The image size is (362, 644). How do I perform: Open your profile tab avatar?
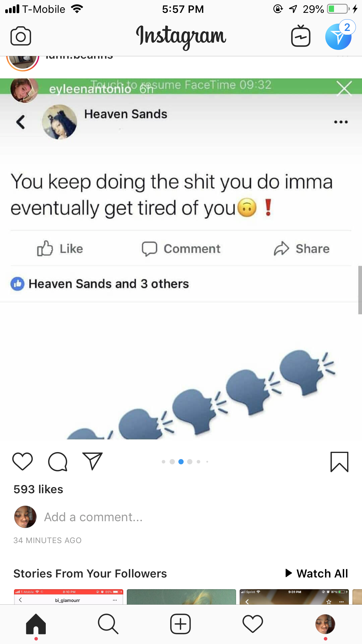pos(325,624)
